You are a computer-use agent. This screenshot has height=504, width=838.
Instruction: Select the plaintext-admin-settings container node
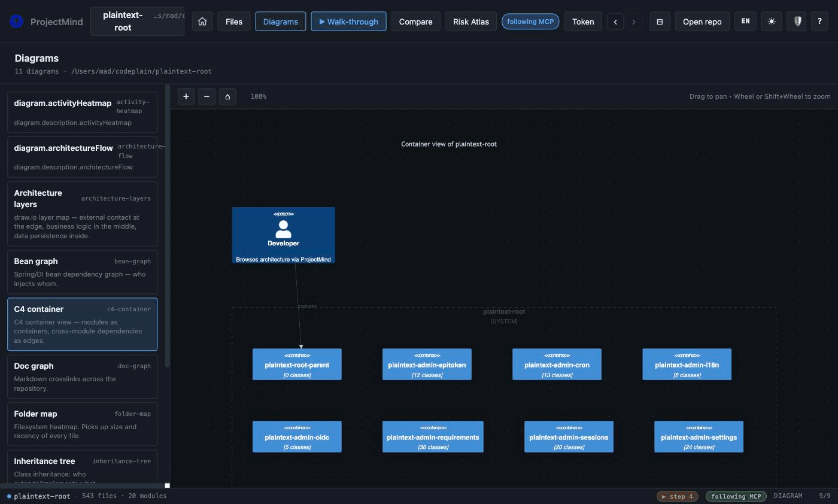[x=699, y=436]
